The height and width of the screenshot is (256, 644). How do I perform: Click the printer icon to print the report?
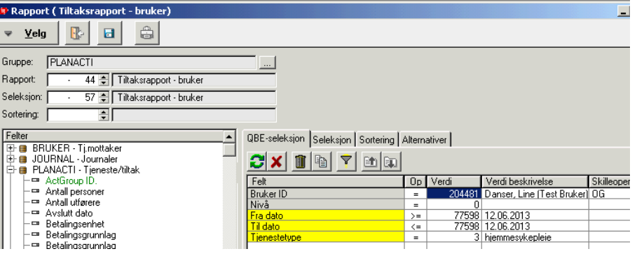click(147, 34)
